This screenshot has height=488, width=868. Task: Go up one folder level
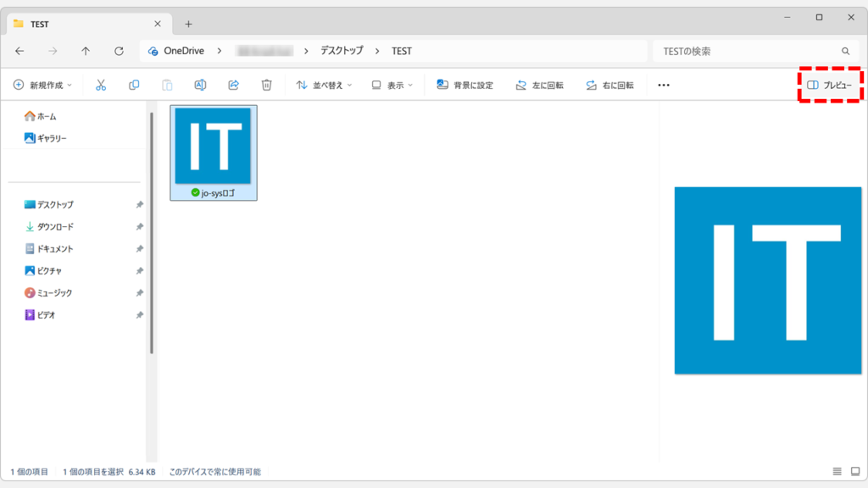86,51
